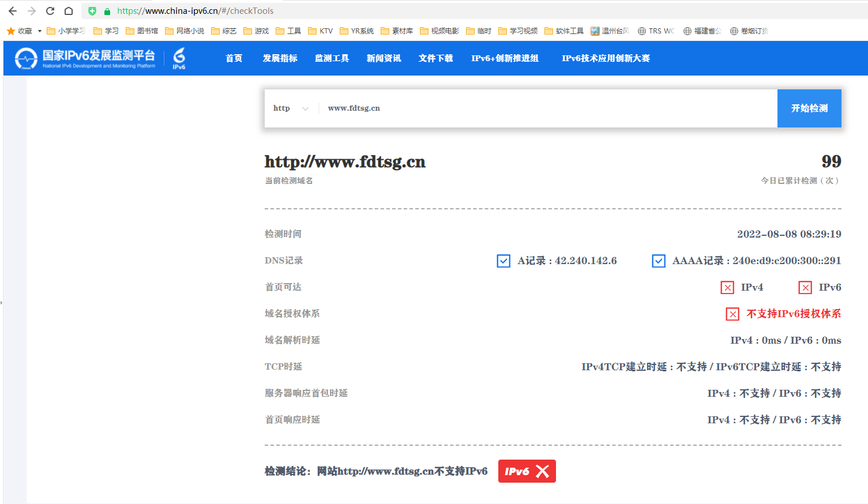This screenshot has height=504, width=868.
Task: Click the red IPv6 unsupported badge
Action: click(527, 471)
